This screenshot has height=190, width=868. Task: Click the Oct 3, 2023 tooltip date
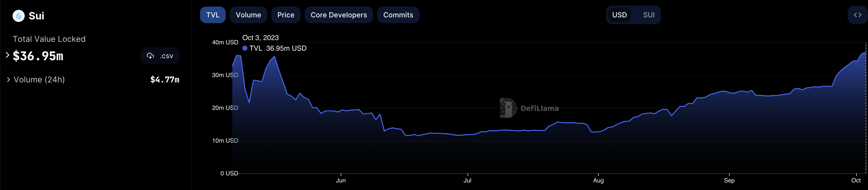tap(261, 38)
